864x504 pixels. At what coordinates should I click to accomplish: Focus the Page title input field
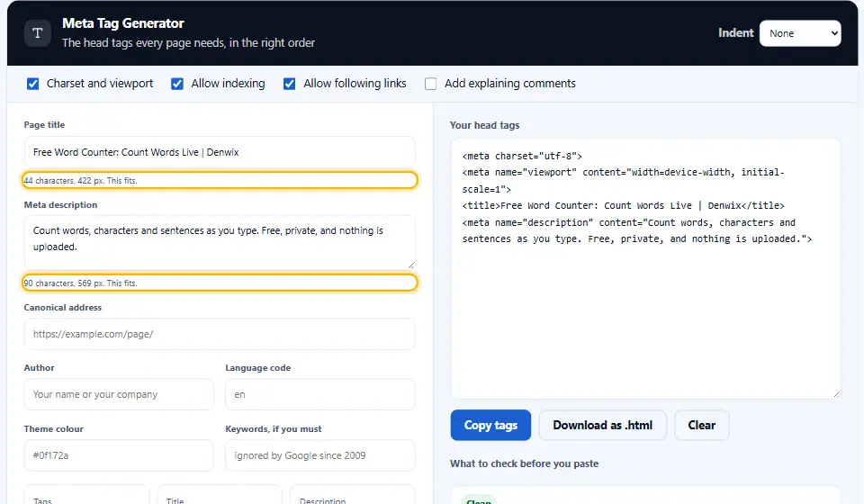[220, 152]
